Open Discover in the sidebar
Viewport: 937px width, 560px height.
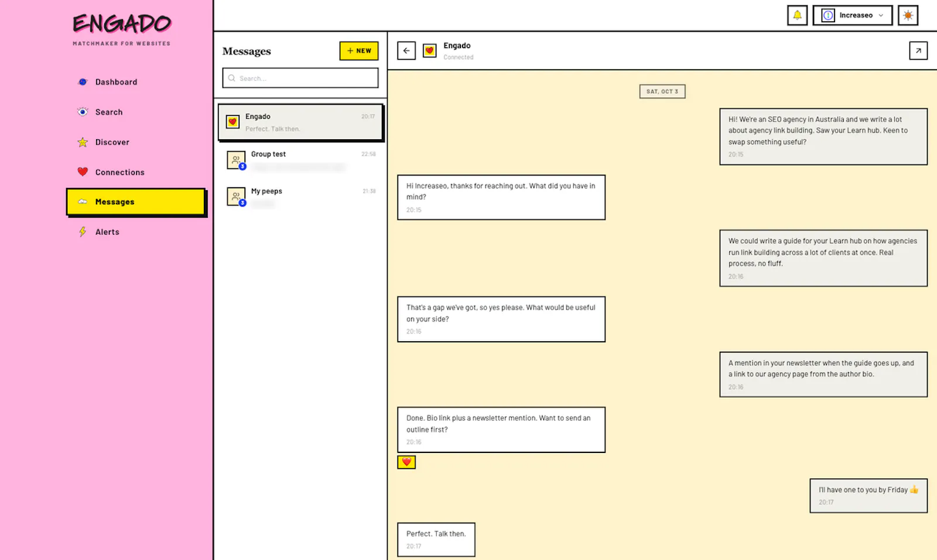click(x=136, y=142)
